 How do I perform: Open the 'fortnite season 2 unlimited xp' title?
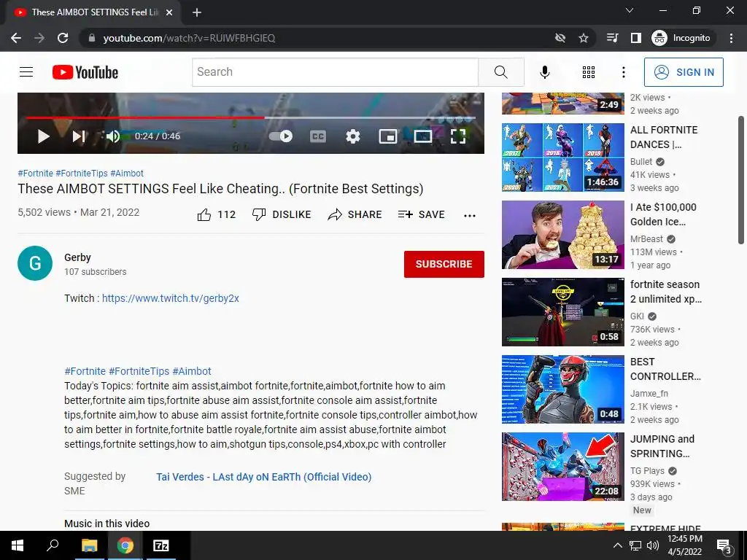point(666,292)
